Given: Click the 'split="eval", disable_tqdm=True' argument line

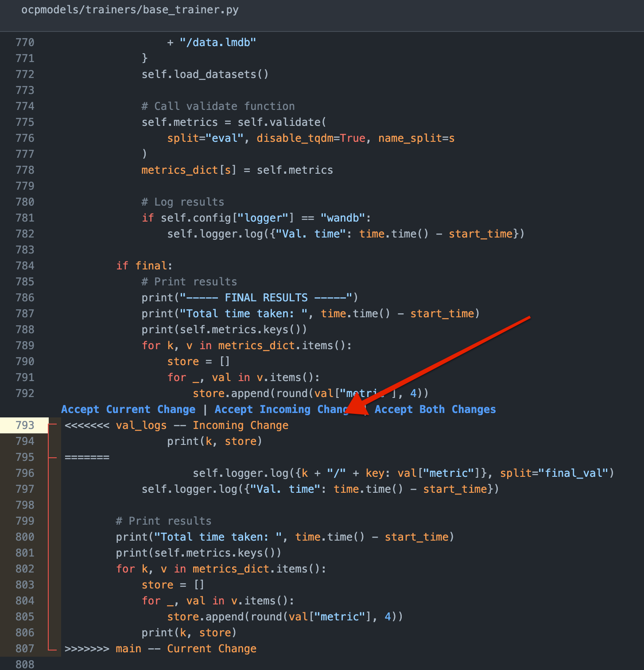Looking at the screenshot, I should pyautogui.click(x=311, y=138).
